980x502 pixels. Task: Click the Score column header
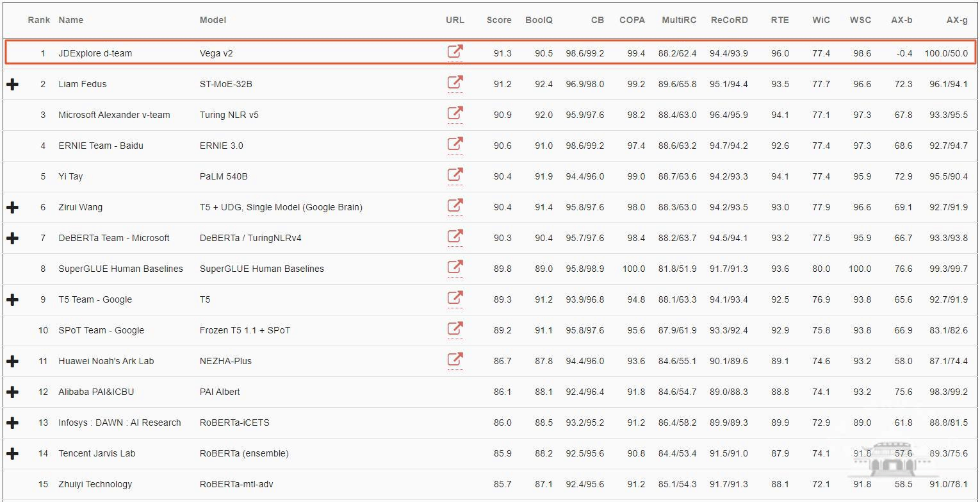tap(498, 20)
